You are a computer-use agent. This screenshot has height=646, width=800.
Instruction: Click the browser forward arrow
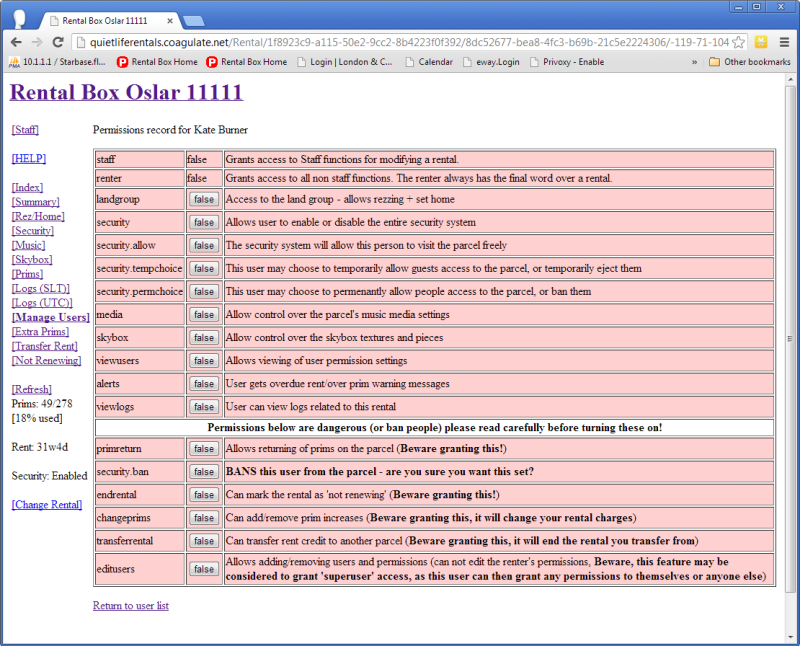coord(39,43)
